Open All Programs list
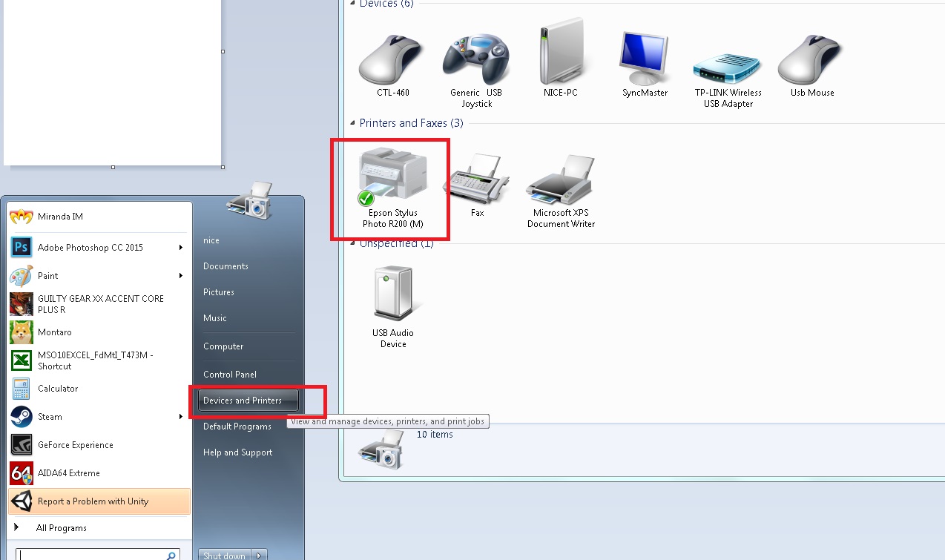This screenshot has height=560, width=945. (61, 528)
